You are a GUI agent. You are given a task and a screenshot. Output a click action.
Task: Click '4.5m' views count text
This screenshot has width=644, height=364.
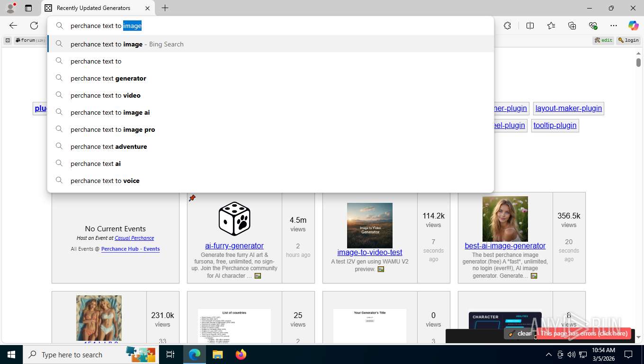pos(298,220)
